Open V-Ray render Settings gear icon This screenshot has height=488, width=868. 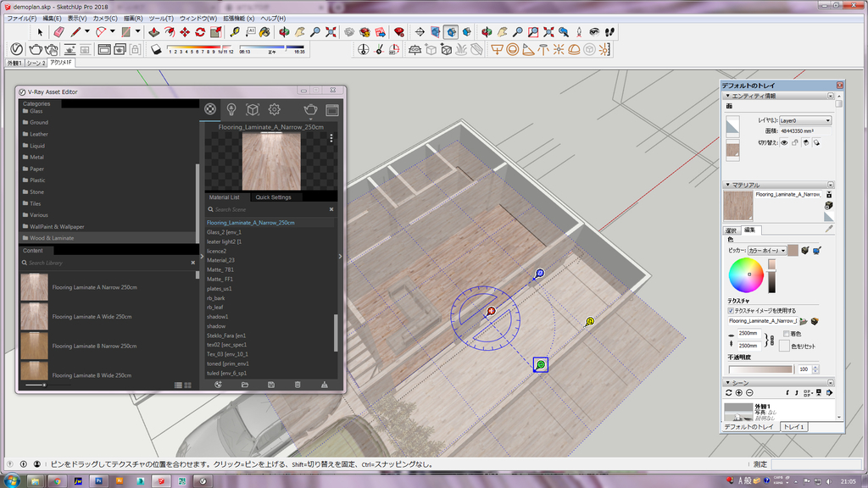coord(275,109)
